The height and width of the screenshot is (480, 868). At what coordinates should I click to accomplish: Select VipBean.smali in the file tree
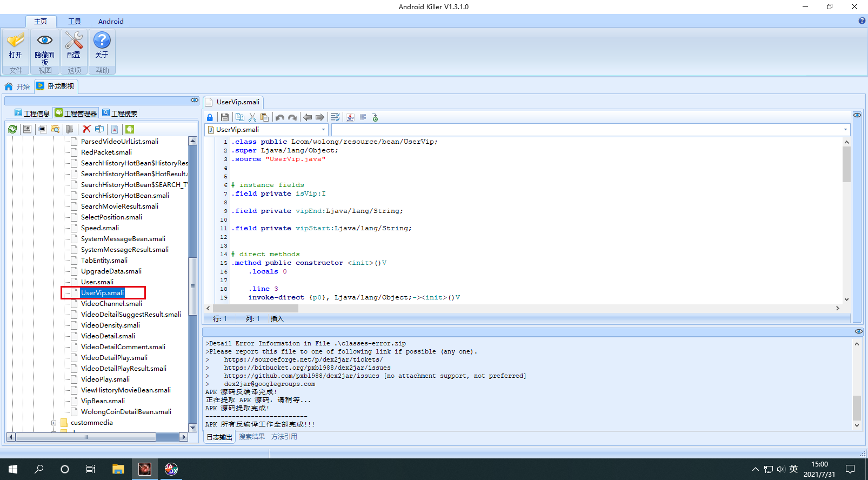pos(103,401)
